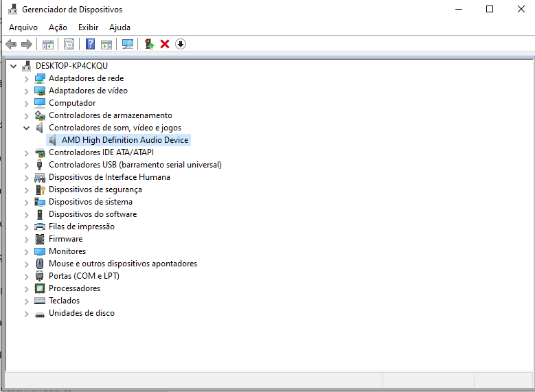Open the Exibir menu

coord(88,27)
